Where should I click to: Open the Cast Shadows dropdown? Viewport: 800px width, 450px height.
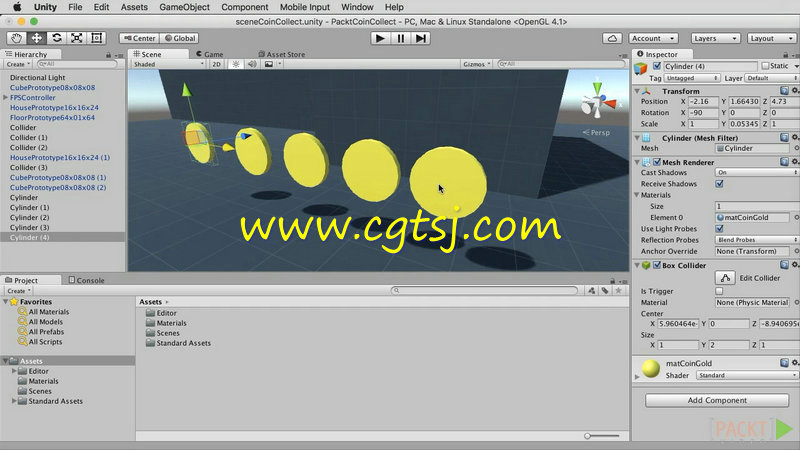757,172
